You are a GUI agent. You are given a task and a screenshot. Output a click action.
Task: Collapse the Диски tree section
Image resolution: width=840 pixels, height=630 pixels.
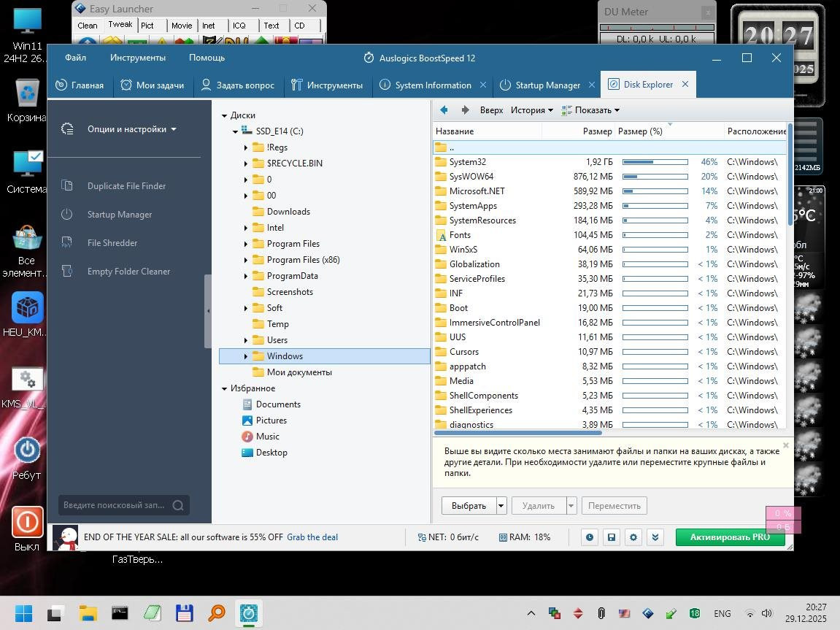tap(225, 115)
